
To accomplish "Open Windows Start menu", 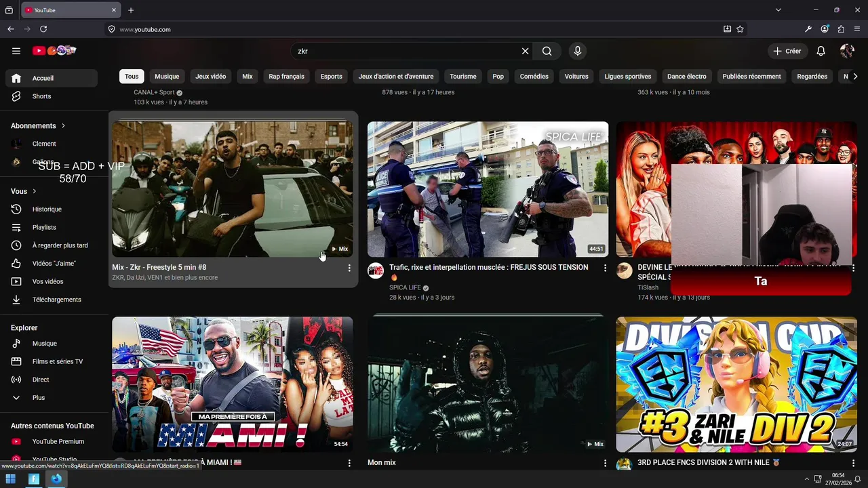I will [11, 479].
